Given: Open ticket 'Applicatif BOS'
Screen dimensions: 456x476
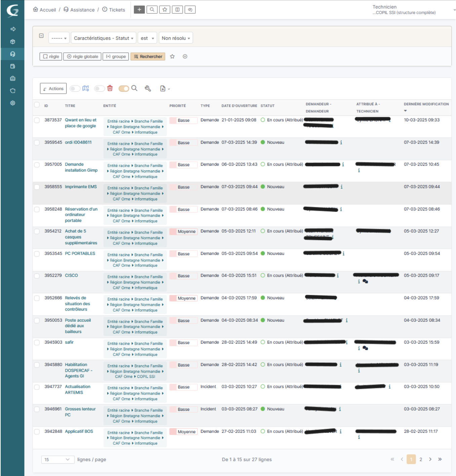Looking at the screenshot, I should click(x=79, y=432).
